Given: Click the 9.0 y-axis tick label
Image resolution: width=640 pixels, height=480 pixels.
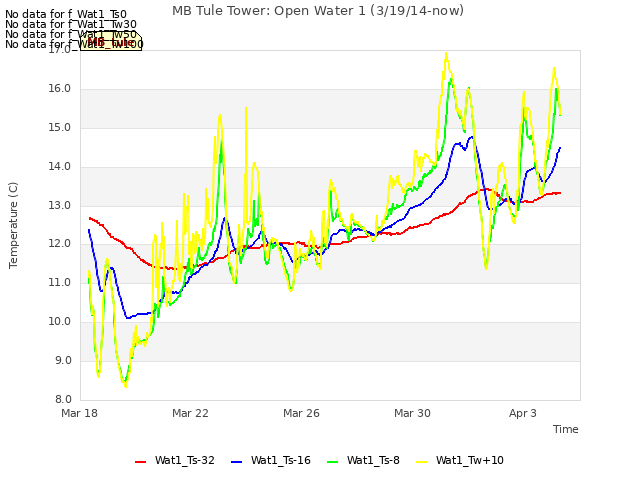Looking at the screenshot, I should tap(63, 360).
